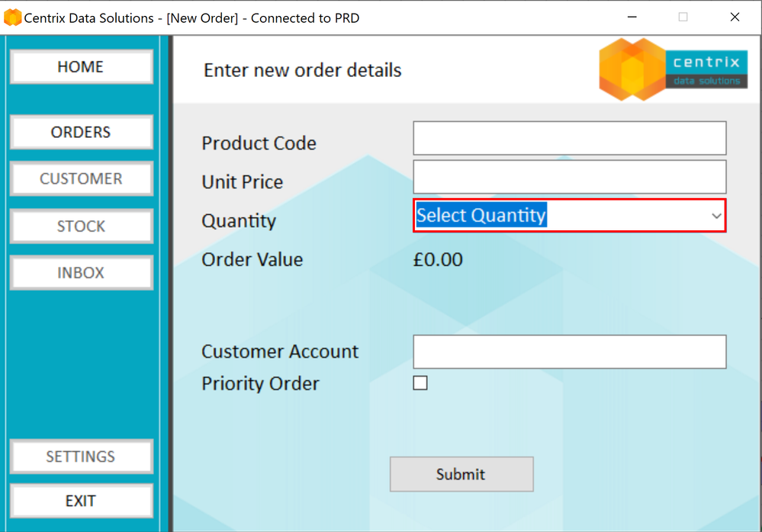This screenshot has height=532, width=762.
Task: Select CUSTOMER in the sidebar
Action: coord(81,179)
